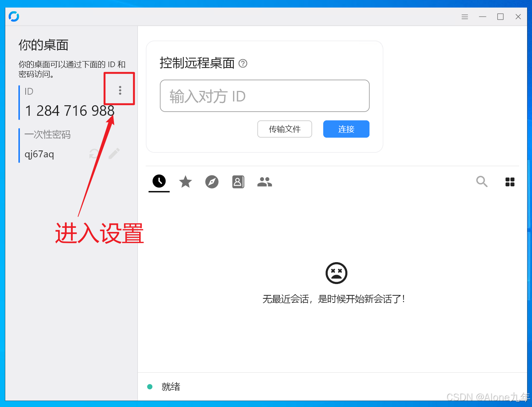Close the RustDesk window
The width and height of the screenshot is (532, 407).
pos(518,17)
